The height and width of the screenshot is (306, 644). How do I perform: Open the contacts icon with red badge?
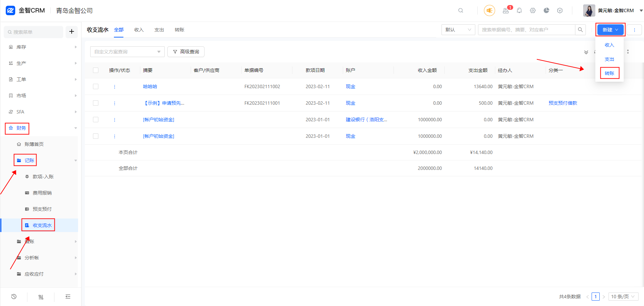[506, 10]
